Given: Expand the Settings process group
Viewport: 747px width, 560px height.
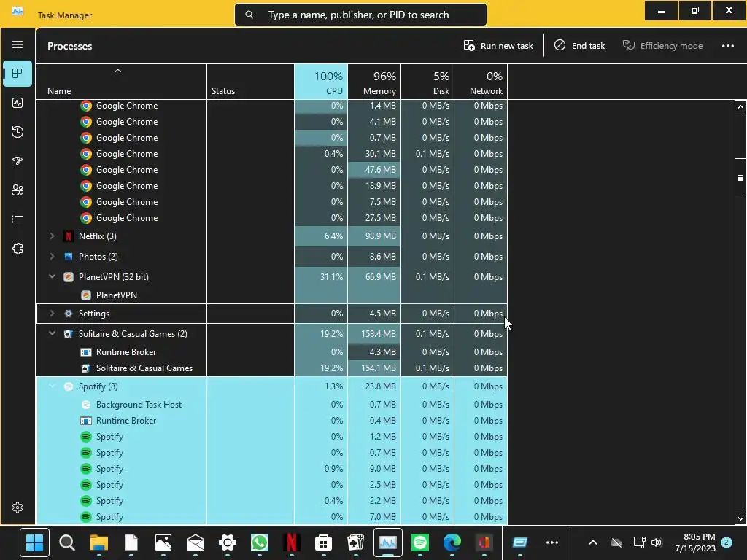Looking at the screenshot, I should 52,314.
